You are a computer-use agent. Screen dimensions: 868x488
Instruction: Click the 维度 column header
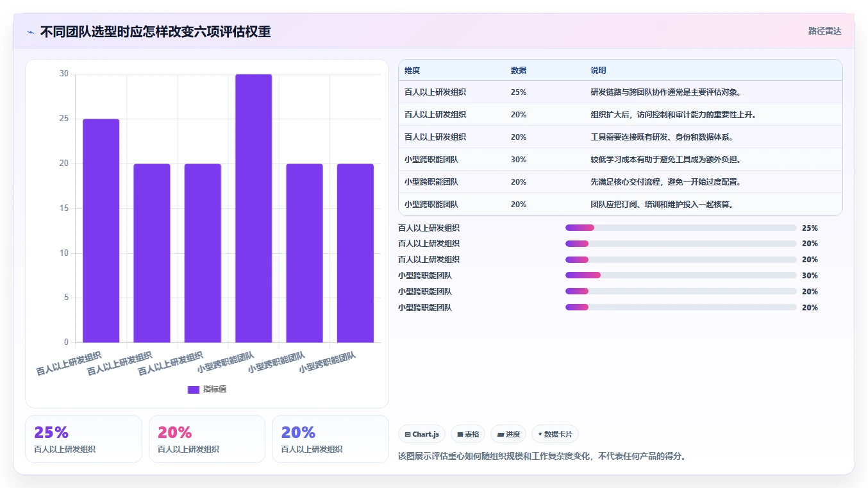(412, 71)
